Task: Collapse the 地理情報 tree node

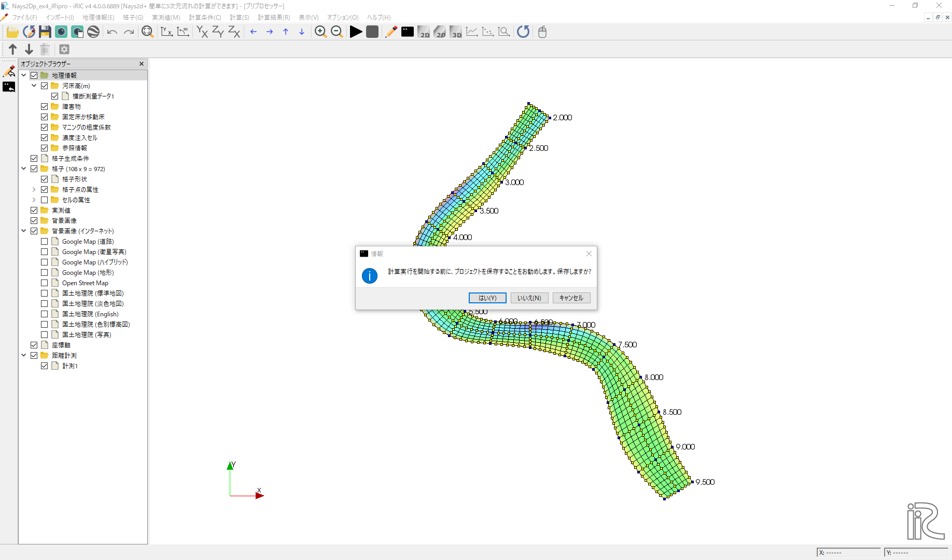Action: pyautogui.click(x=24, y=76)
